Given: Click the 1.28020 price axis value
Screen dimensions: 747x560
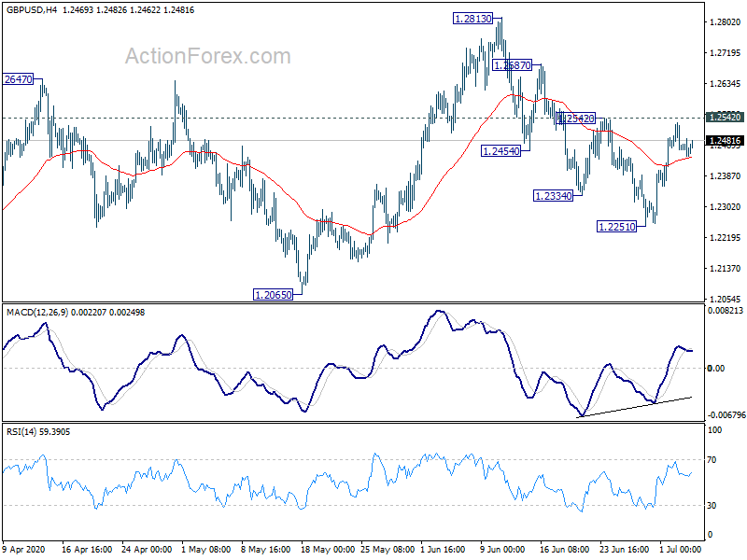Looking at the screenshot, I should [x=726, y=21].
